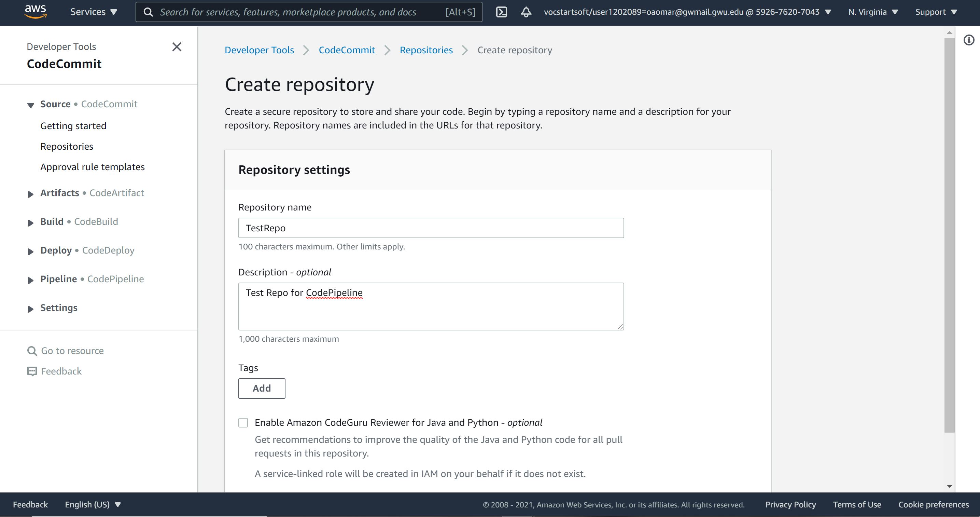
Task: Click the AWS logo home icon
Action: pos(36,11)
